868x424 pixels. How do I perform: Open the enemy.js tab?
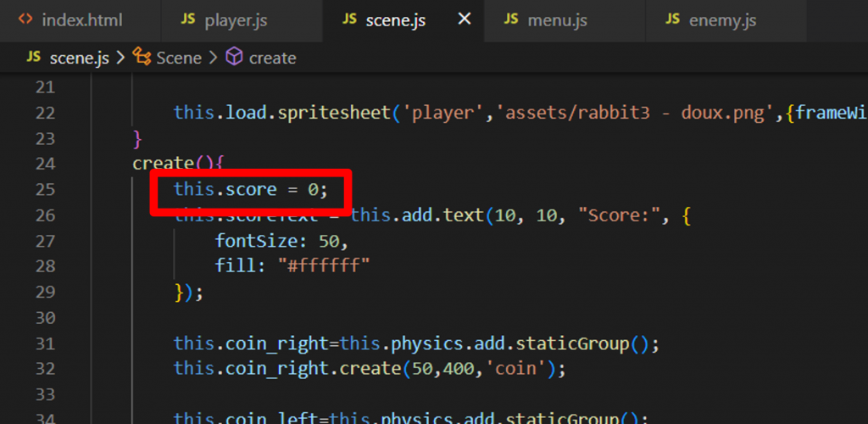pos(726,20)
